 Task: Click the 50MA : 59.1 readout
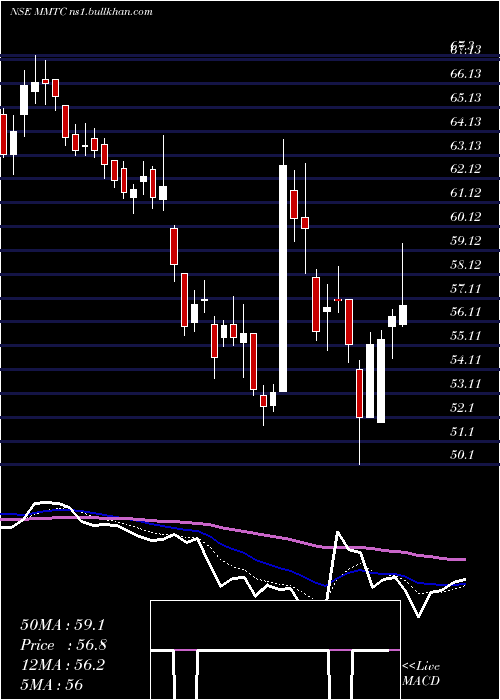[x=62, y=625]
